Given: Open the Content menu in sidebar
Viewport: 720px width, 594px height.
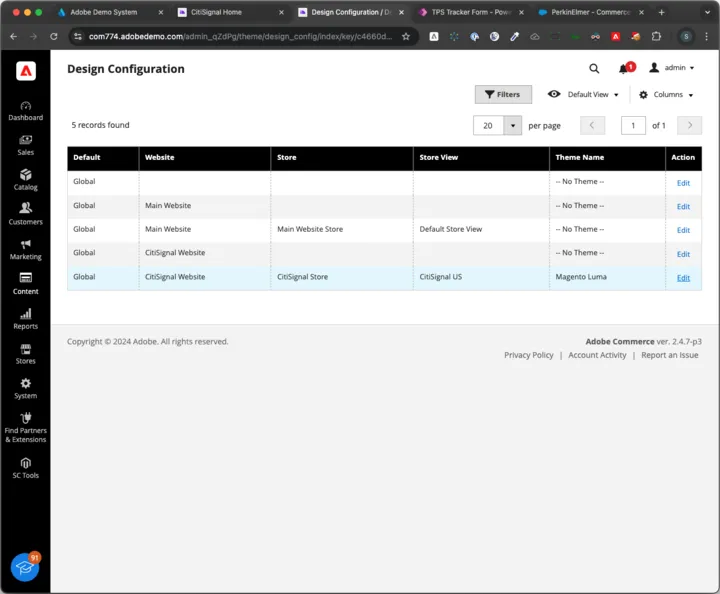Looking at the screenshot, I should [26, 285].
